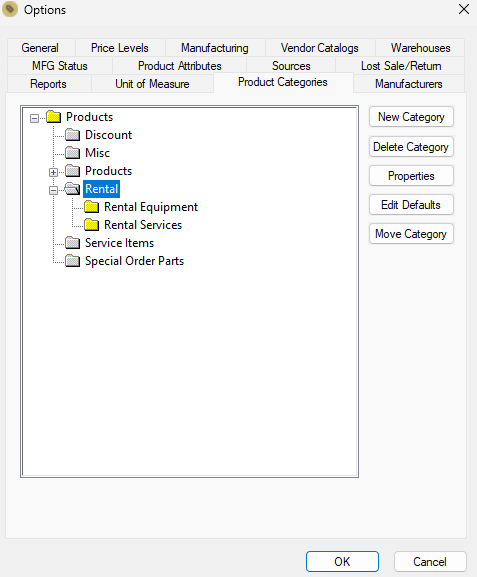
Task: Open the Manufacturers tab
Action: tap(409, 84)
